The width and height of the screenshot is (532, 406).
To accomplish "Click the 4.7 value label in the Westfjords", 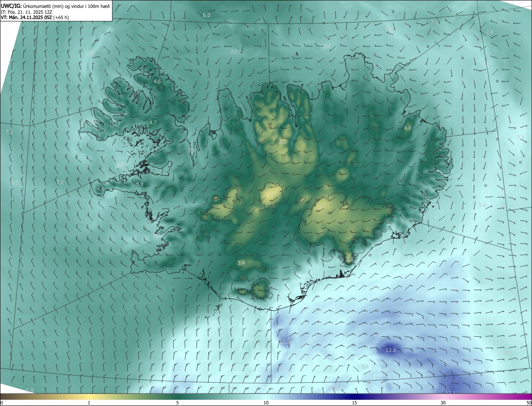I will coord(153,122).
